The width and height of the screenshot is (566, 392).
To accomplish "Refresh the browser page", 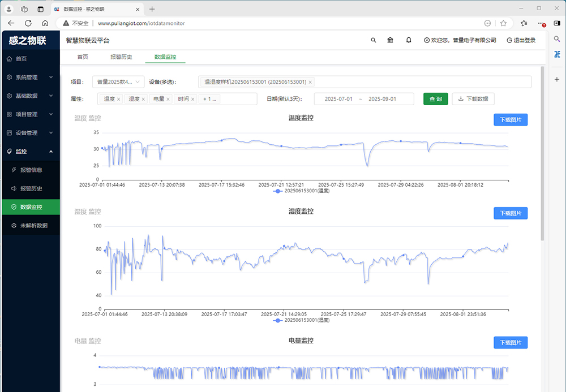I will point(28,23).
